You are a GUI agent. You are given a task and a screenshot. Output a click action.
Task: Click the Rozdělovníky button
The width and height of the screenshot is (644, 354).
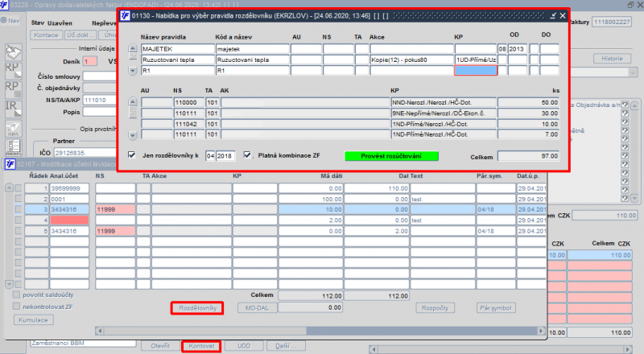point(197,307)
